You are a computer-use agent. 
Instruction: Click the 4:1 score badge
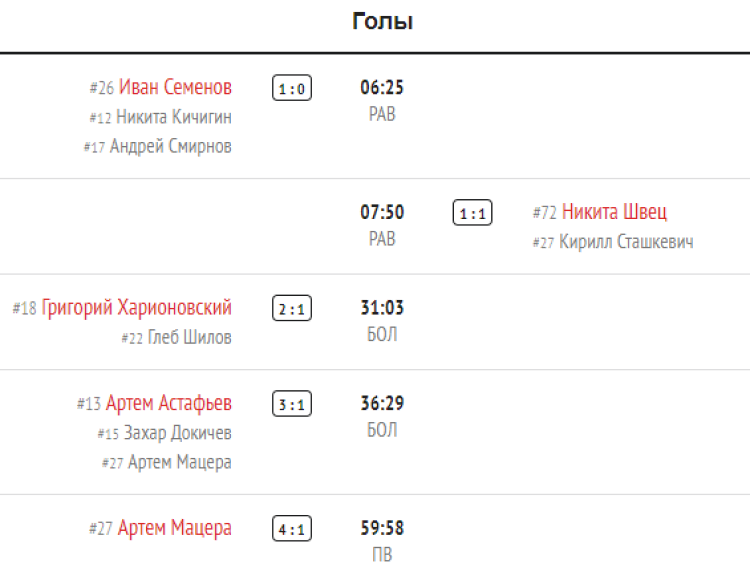(291, 529)
